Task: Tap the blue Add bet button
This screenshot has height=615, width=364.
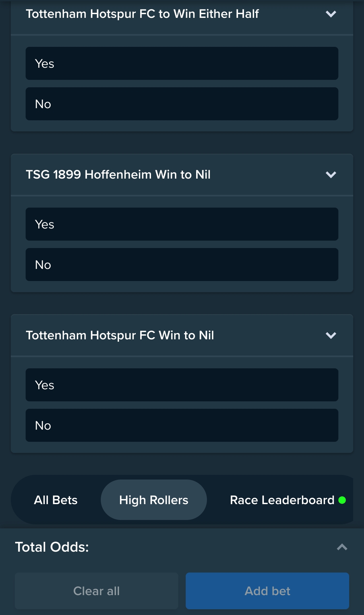Action: coord(267,591)
